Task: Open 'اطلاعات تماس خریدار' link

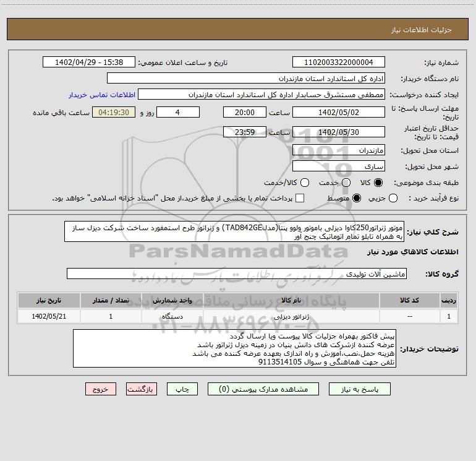Action: (x=102, y=95)
